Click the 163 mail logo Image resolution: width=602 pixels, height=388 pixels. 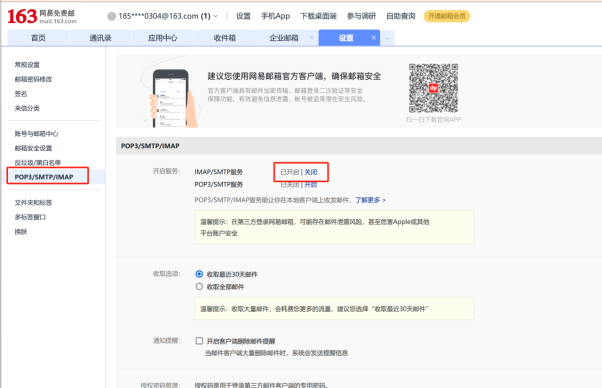point(42,17)
